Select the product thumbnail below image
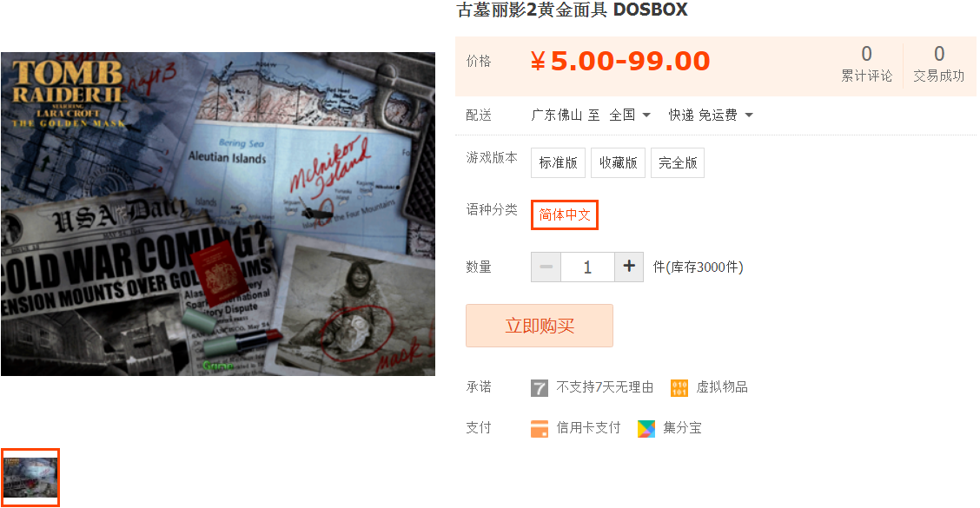980x508 pixels. [x=30, y=478]
